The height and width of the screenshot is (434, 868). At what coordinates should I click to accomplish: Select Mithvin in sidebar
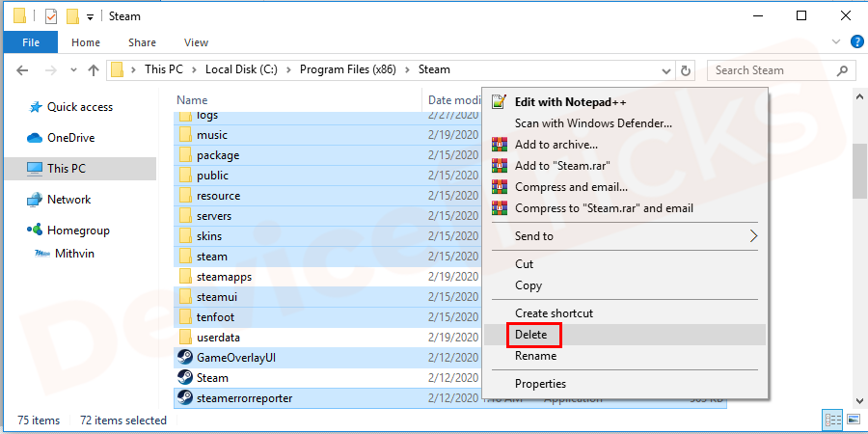74,254
